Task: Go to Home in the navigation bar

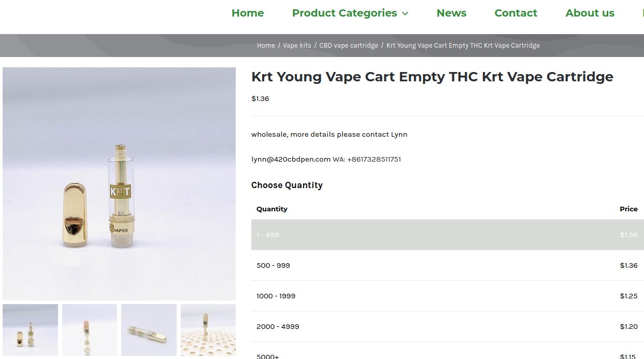Action: (248, 13)
